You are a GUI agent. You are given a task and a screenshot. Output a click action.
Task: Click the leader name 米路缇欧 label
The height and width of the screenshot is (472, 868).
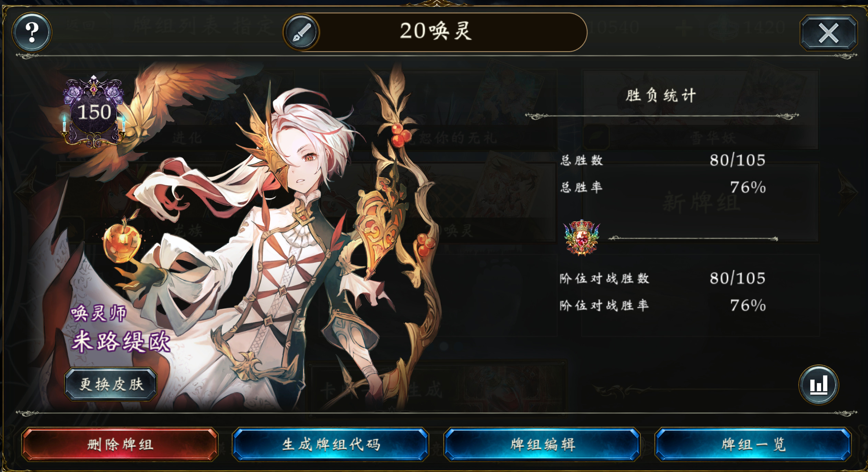click(120, 341)
